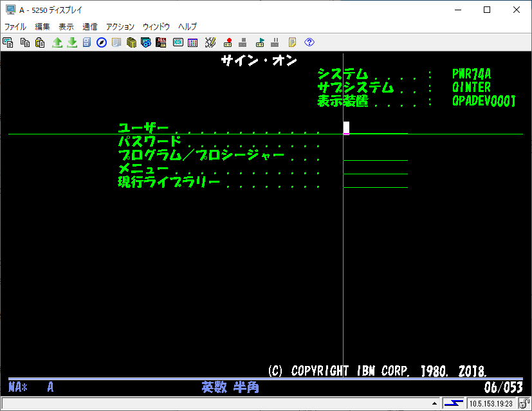
Task: Click the cursor position indicator 06/053
Action: coord(503,387)
